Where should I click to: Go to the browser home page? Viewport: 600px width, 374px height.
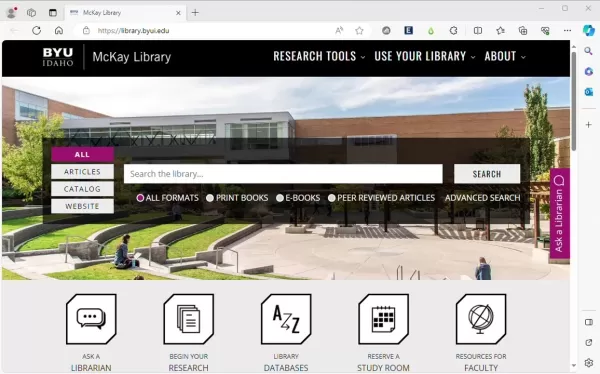point(59,31)
